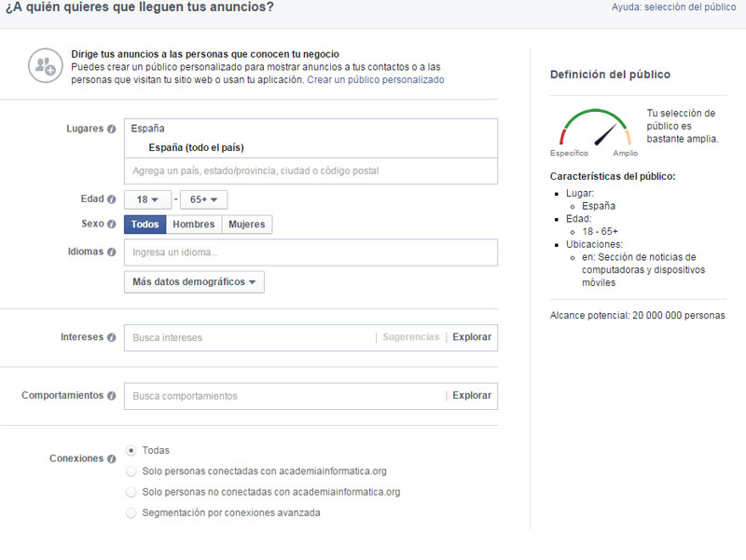Open Crear un público personalizado link

click(376, 80)
